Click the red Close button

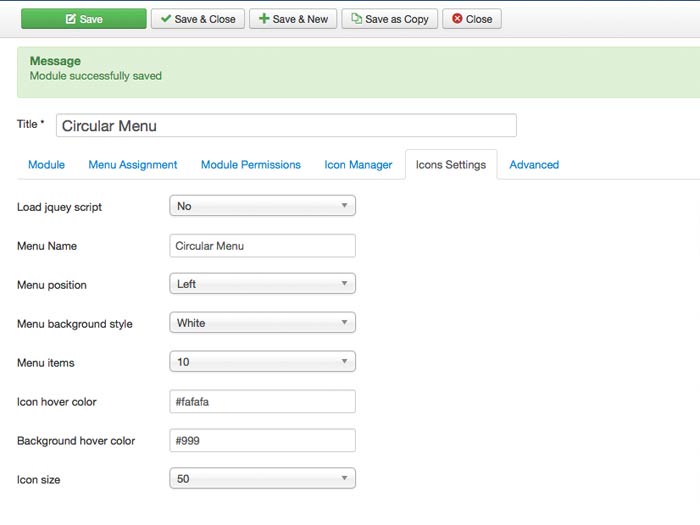tap(472, 19)
